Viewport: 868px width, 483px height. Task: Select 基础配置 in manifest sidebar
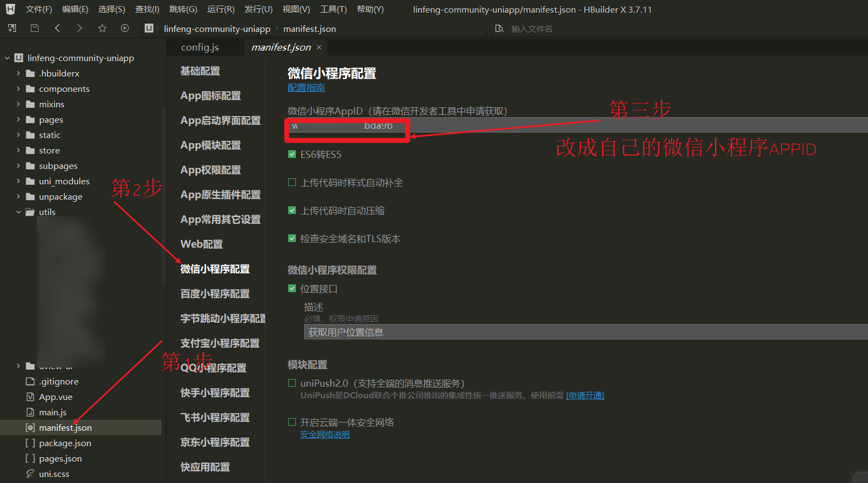tap(200, 71)
